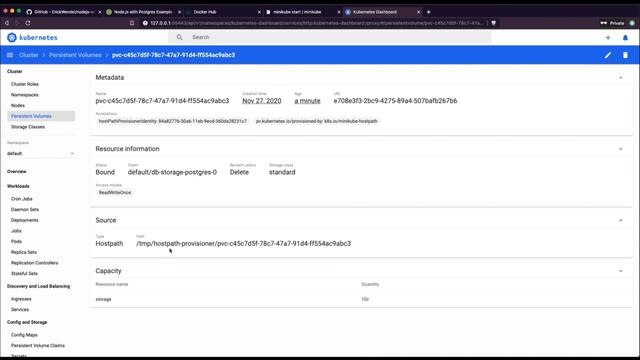Open Replica Sets in sidebar

[x=24, y=252]
